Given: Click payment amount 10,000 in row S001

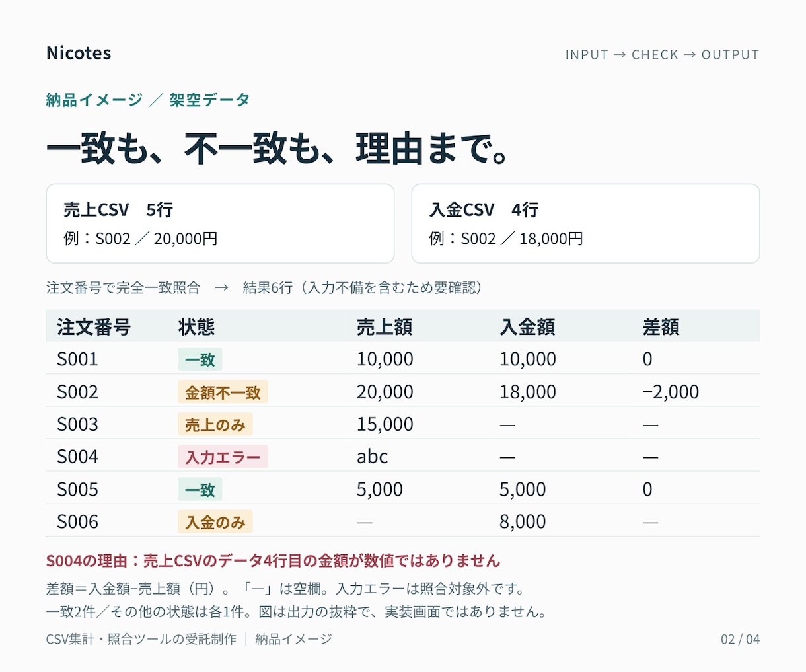Looking at the screenshot, I should click(528, 359).
